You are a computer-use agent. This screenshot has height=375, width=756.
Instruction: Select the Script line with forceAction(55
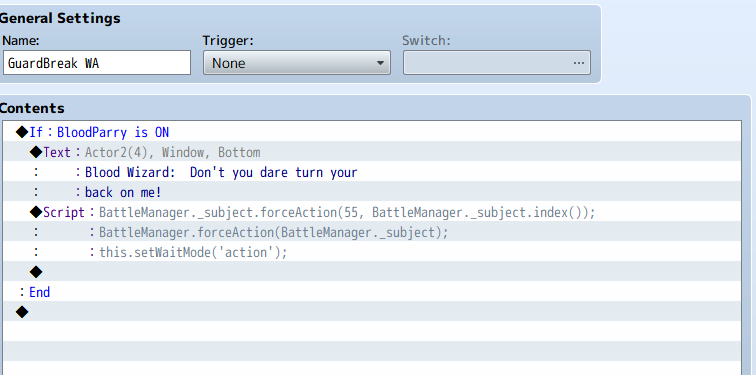372,212
